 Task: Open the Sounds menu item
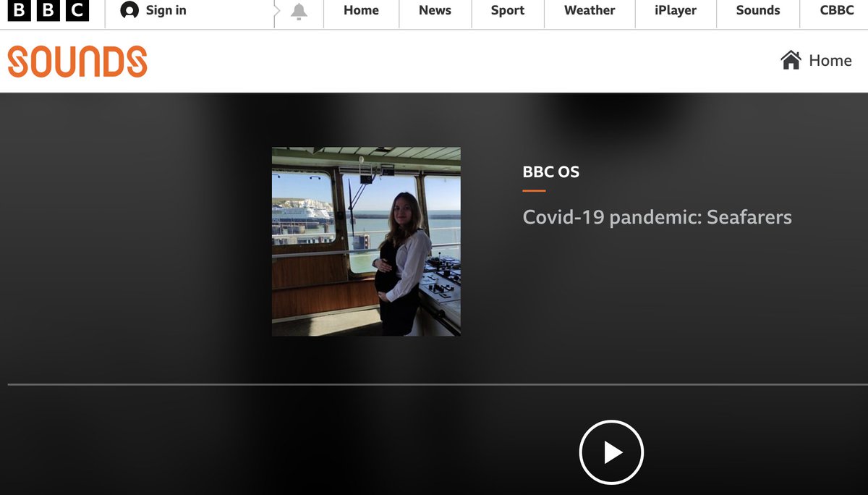tap(758, 10)
